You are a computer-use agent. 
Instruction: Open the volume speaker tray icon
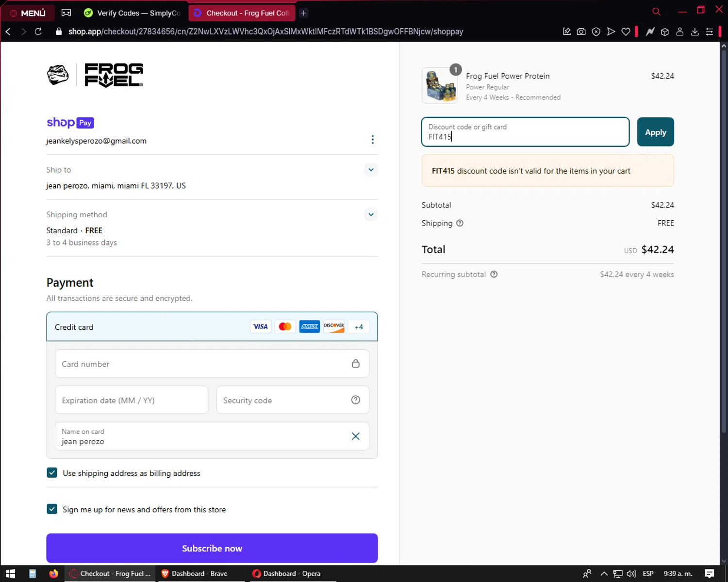tap(631, 574)
